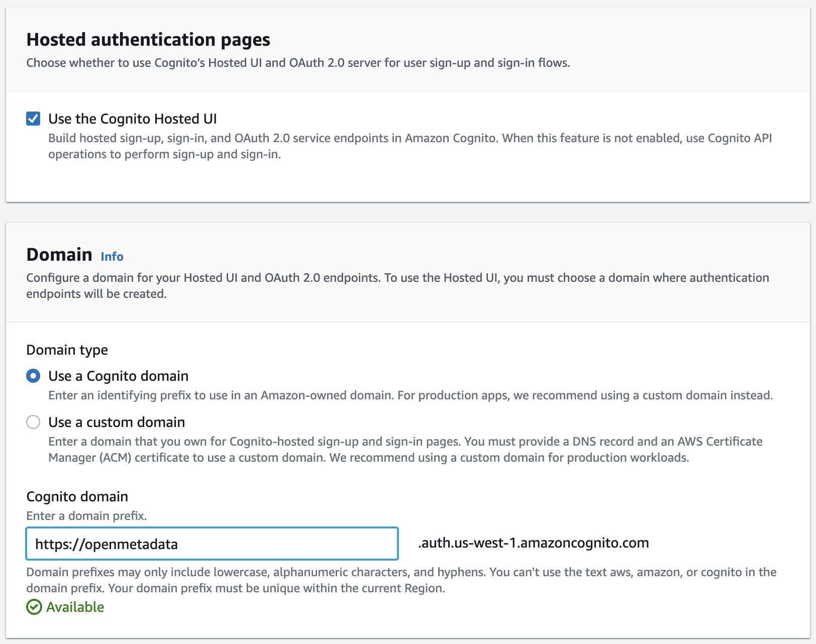This screenshot has height=644, width=816.
Task: Select the https://openmetadata text in the field
Action: (x=107, y=544)
